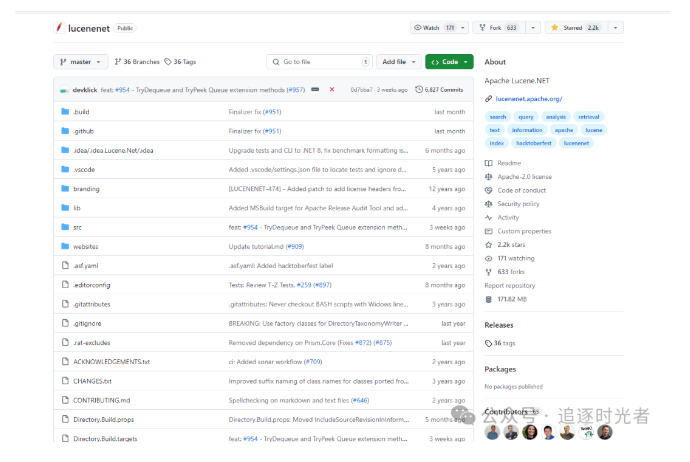
Task: Click the 36 Branches link
Action: [137, 62]
